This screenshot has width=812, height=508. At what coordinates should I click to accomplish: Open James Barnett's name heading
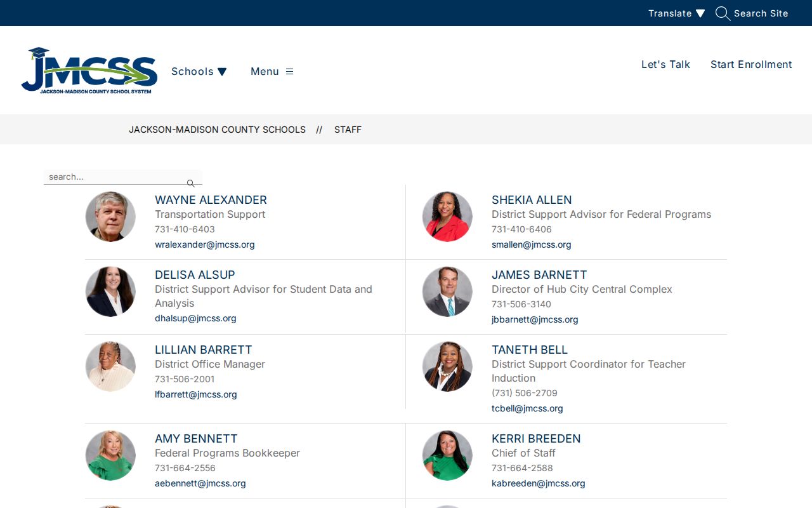pos(539,275)
